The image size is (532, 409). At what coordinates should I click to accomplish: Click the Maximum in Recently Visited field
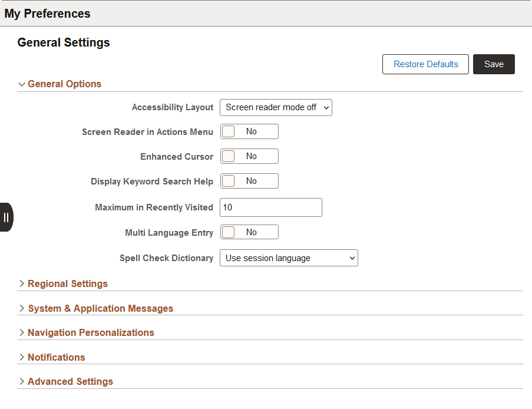coord(270,207)
